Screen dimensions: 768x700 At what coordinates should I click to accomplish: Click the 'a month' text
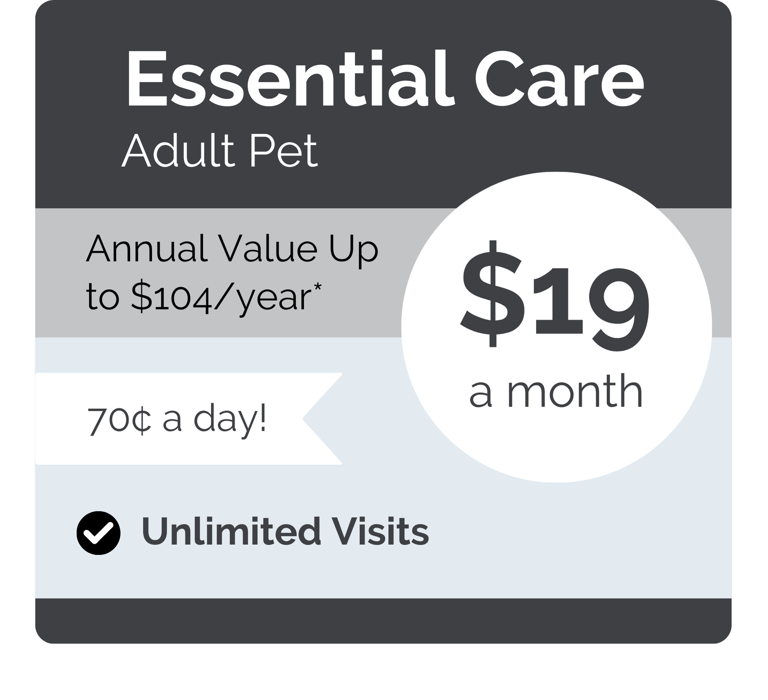point(556,392)
